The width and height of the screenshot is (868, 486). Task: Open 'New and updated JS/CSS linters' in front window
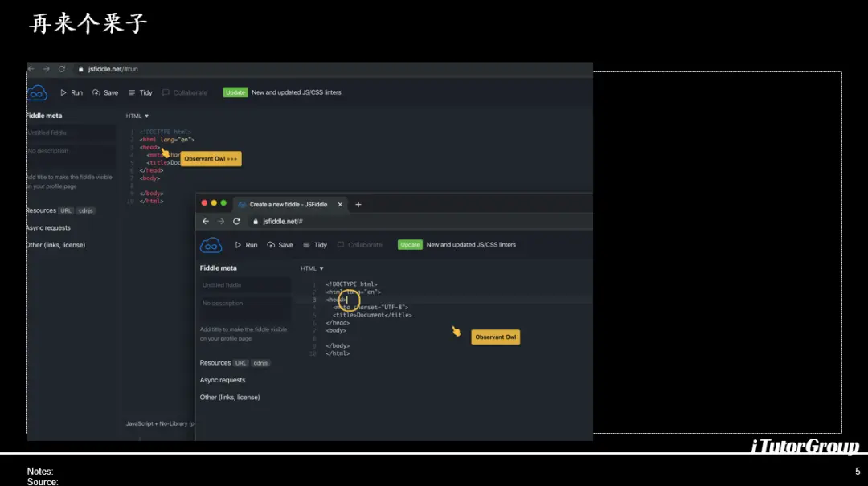471,245
